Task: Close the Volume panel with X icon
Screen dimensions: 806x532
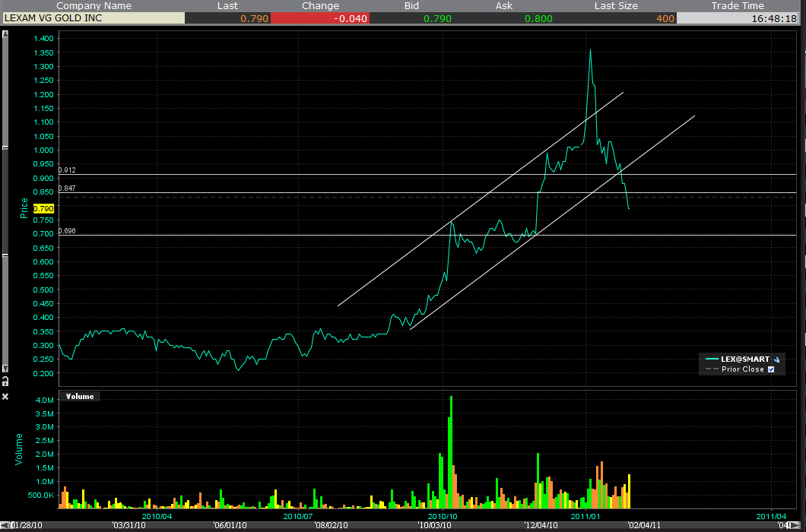Action: tap(5, 397)
